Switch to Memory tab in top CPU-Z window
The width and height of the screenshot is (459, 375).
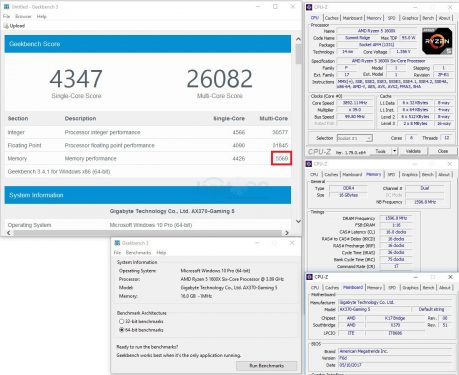pyautogui.click(x=374, y=18)
